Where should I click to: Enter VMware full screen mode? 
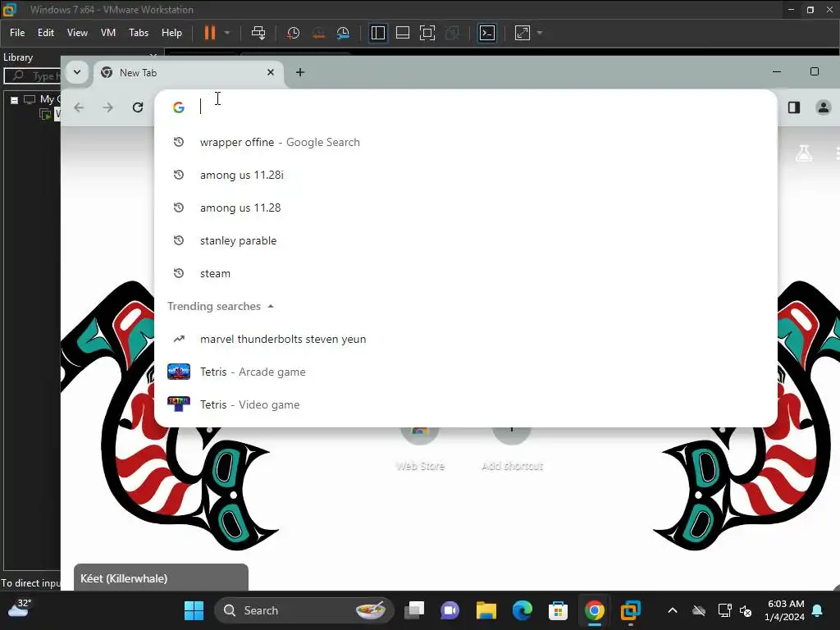pos(427,33)
